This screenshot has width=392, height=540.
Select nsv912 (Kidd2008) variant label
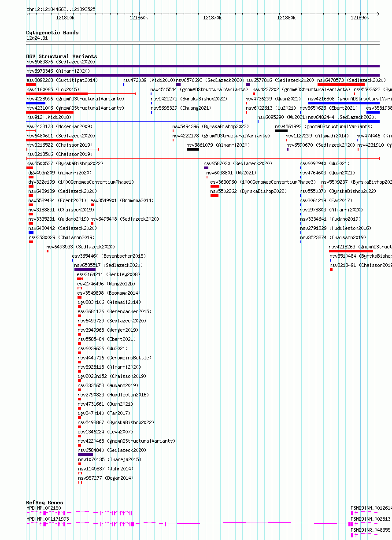pos(49,117)
